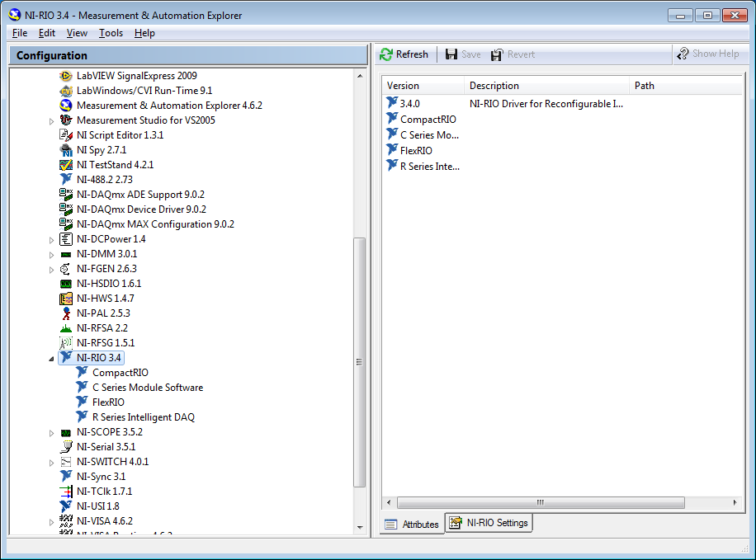The image size is (756, 560).
Task: Click the NI-DCPower 1.4 icon
Action: tap(65, 239)
